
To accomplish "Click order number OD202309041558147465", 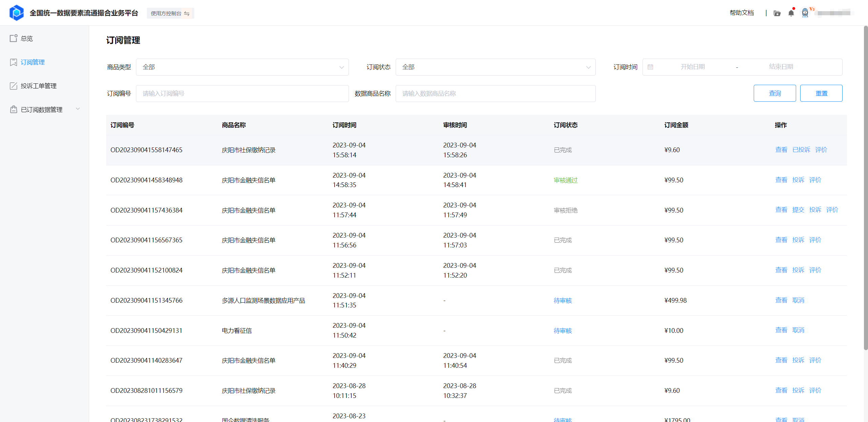I will point(146,150).
